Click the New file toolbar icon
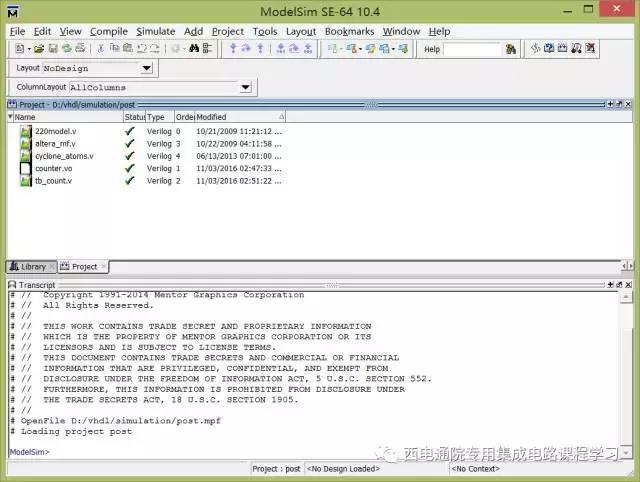 click(x=20, y=49)
